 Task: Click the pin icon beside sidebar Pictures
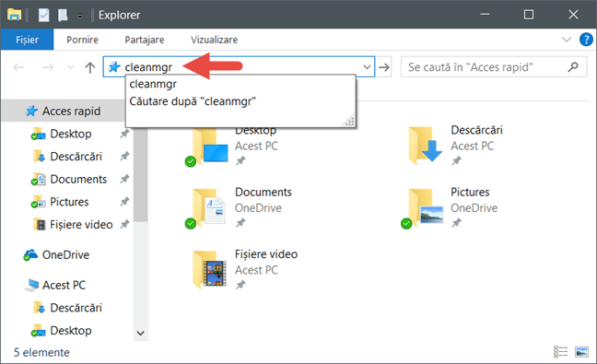(x=124, y=202)
